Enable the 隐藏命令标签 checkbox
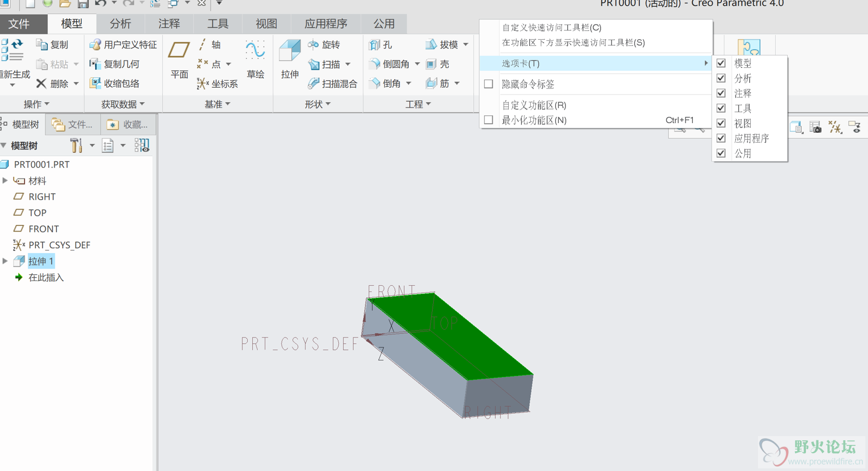The height and width of the screenshot is (471, 868). [488, 84]
